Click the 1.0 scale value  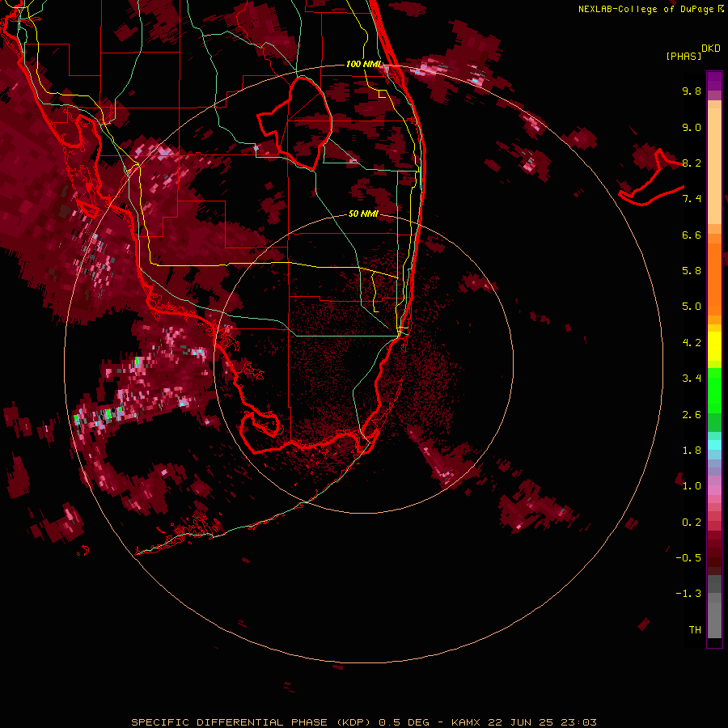[692, 486]
